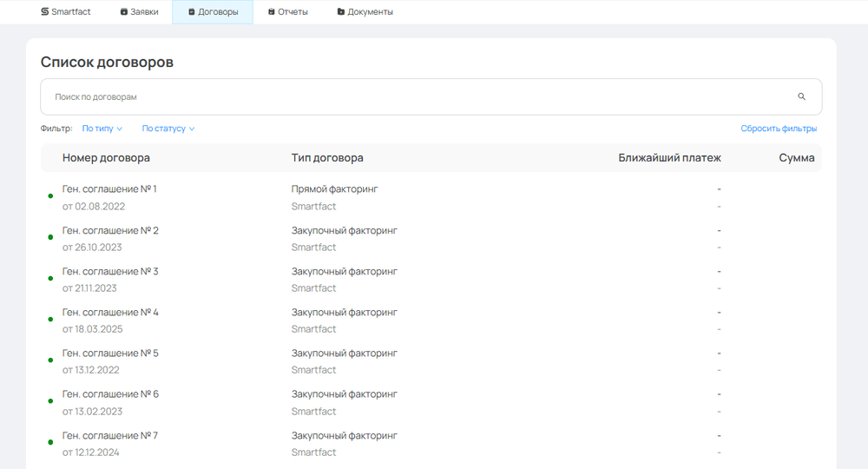Screen dimensions: 868x469
Task: Select Ген. соглашение № 5 row
Action: 109,353
